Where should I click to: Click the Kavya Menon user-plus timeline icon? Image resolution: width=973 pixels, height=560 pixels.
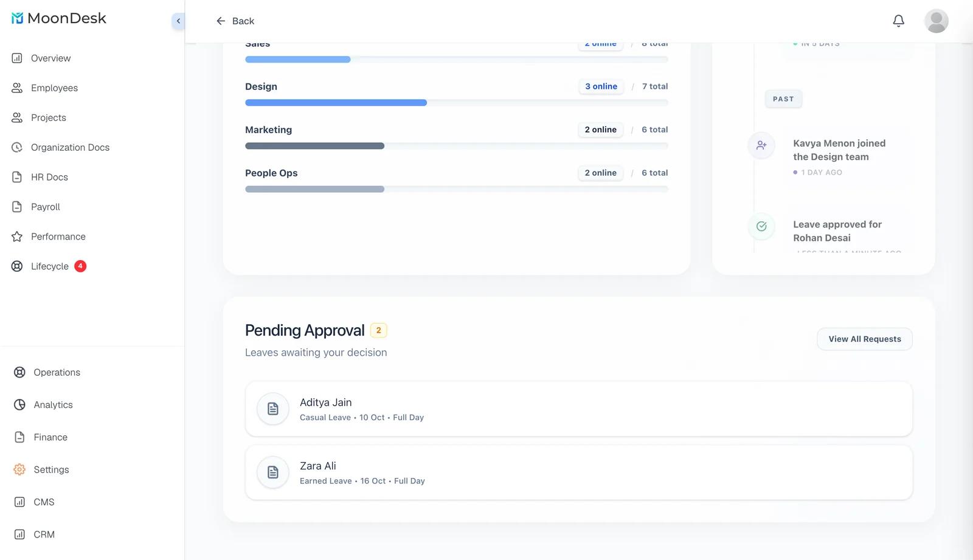[761, 146]
